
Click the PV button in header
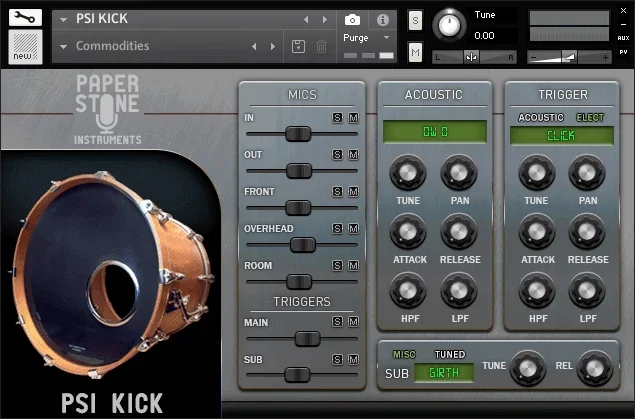(x=623, y=52)
